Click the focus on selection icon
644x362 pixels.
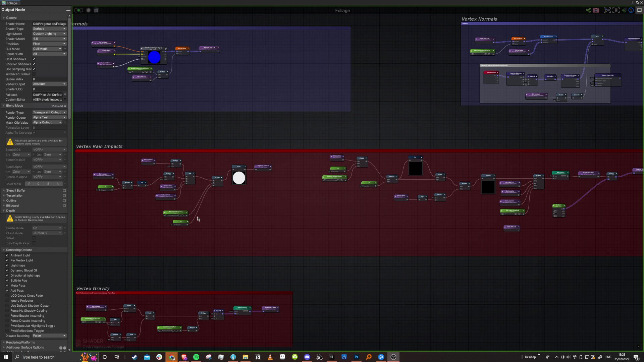click(607, 10)
